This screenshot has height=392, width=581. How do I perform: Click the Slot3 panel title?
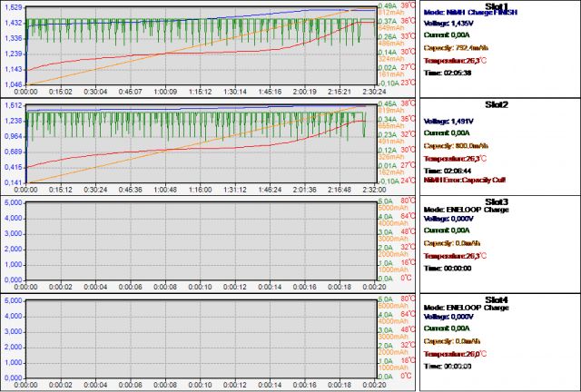pos(497,202)
